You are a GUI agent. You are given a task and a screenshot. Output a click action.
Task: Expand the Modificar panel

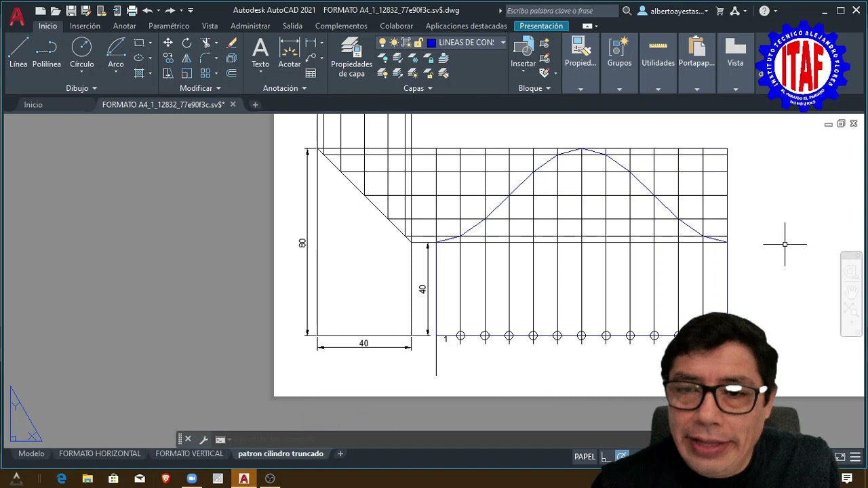tap(200, 88)
